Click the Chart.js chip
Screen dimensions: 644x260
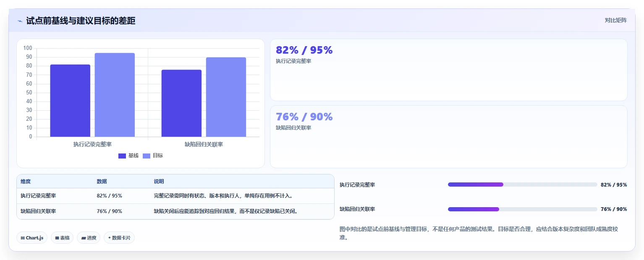(32, 238)
